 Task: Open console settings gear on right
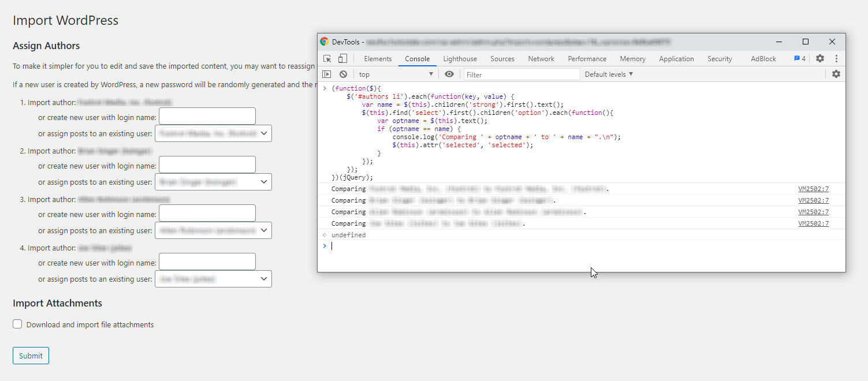coord(836,74)
